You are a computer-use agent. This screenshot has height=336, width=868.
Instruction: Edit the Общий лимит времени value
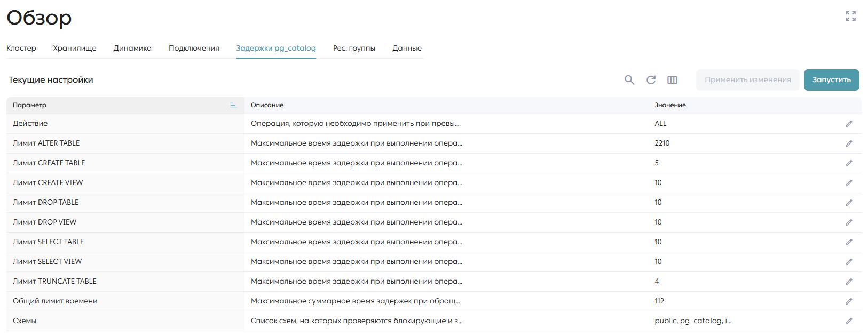[x=849, y=301]
